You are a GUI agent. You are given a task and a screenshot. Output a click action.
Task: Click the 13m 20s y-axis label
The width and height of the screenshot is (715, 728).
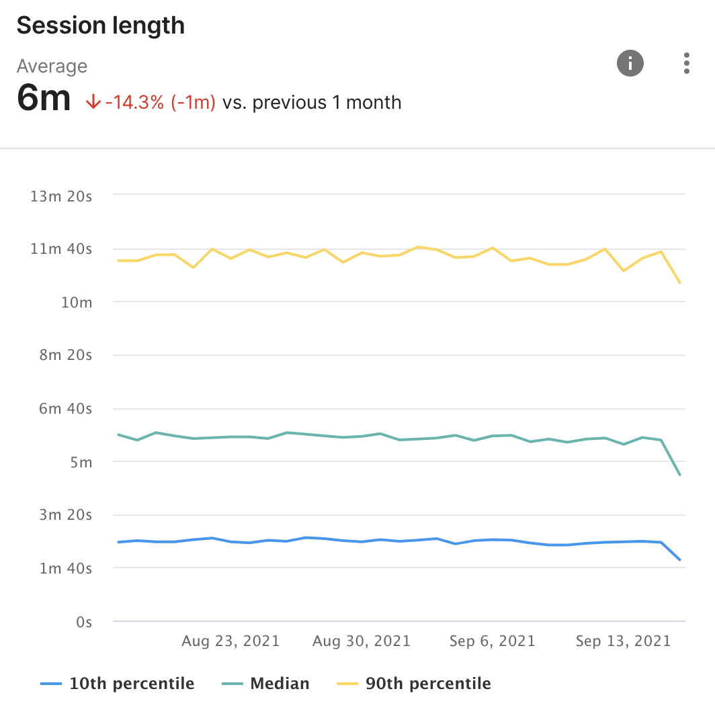point(62,195)
